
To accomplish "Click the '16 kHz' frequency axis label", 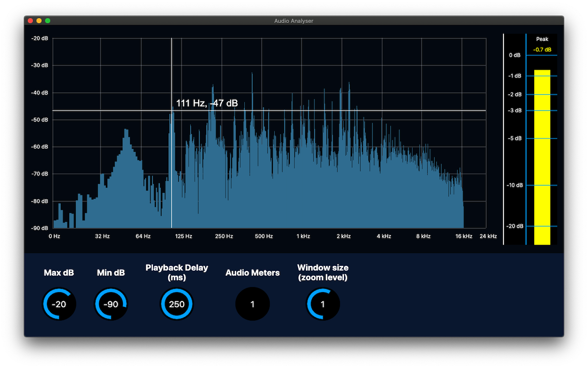I will [x=464, y=236].
